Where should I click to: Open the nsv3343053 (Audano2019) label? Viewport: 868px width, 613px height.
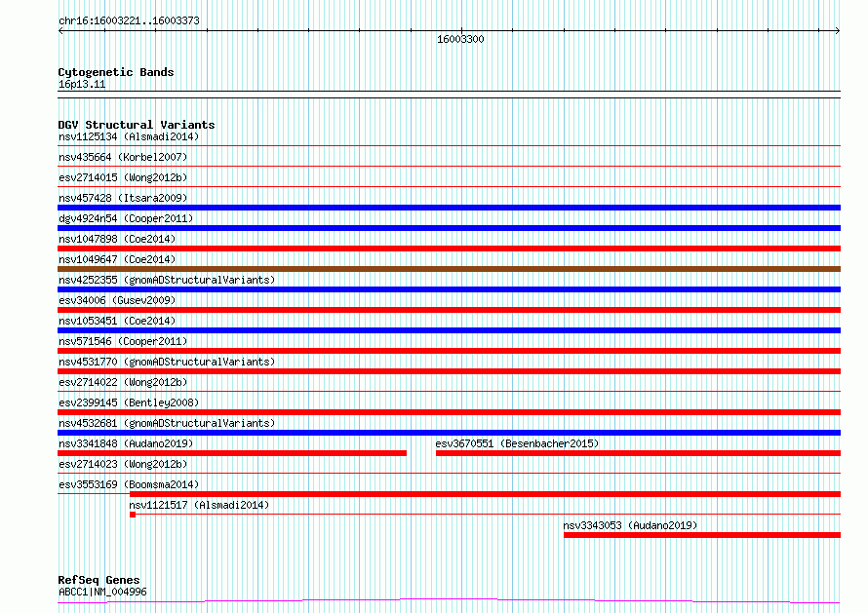click(630, 525)
